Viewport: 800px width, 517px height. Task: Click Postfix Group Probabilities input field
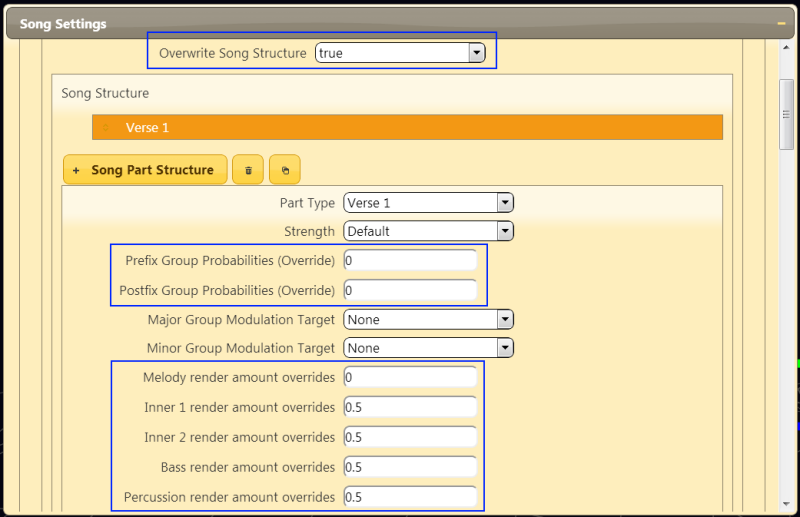[x=410, y=290]
